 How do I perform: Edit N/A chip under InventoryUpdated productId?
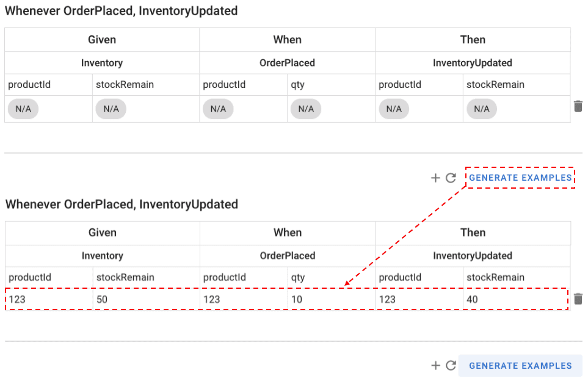tap(394, 109)
